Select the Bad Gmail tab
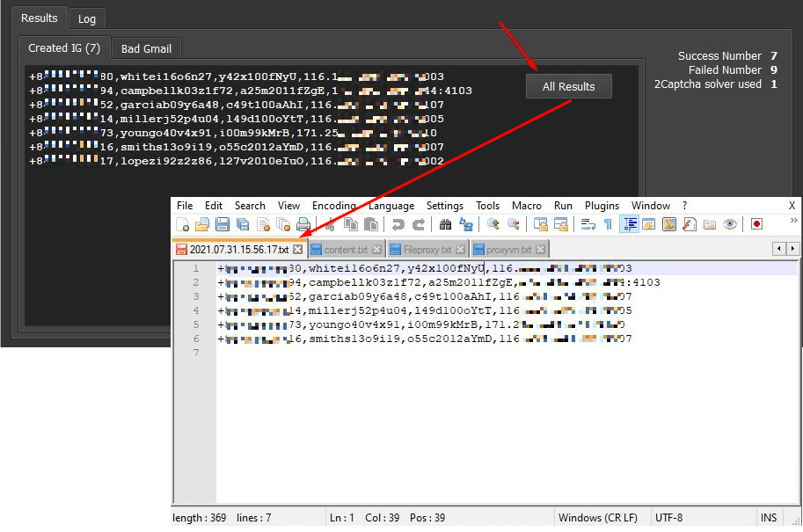This screenshot has width=803, height=532. pyautogui.click(x=146, y=48)
